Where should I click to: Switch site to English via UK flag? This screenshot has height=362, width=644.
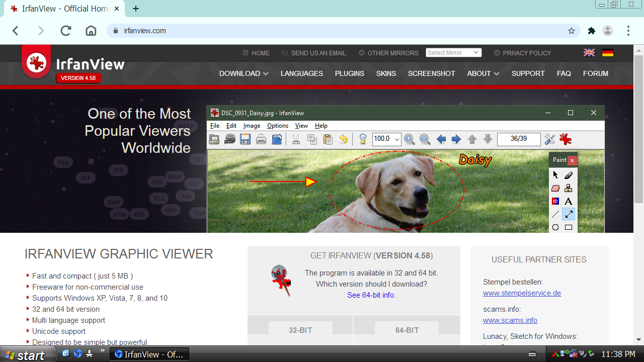click(589, 53)
